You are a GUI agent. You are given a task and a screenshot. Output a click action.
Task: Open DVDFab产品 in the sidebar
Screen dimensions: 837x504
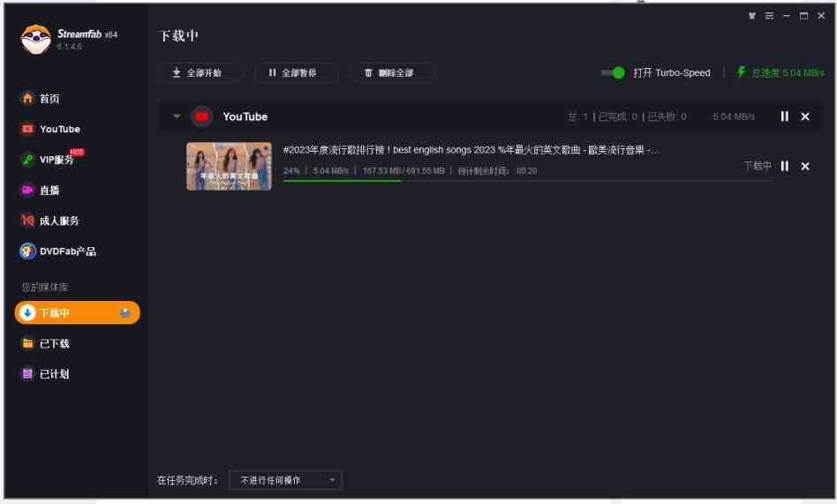click(x=57, y=251)
